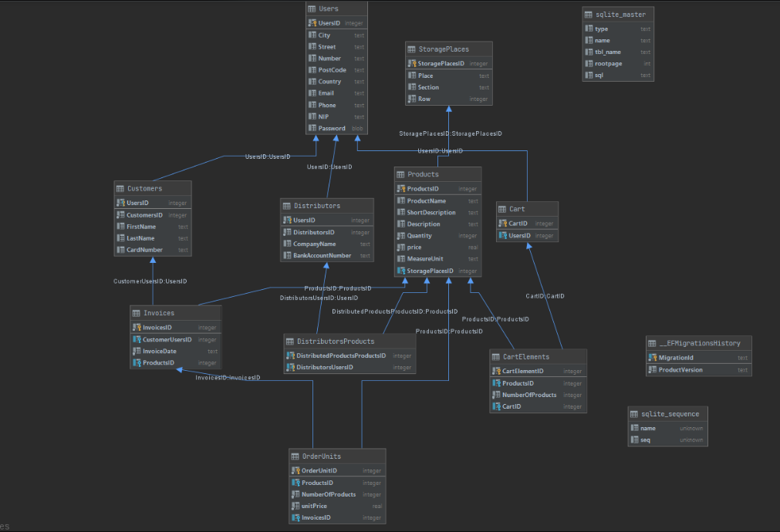The image size is (780, 532).
Task: Click the key icon of CartElementID
Action: tap(496, 372)
